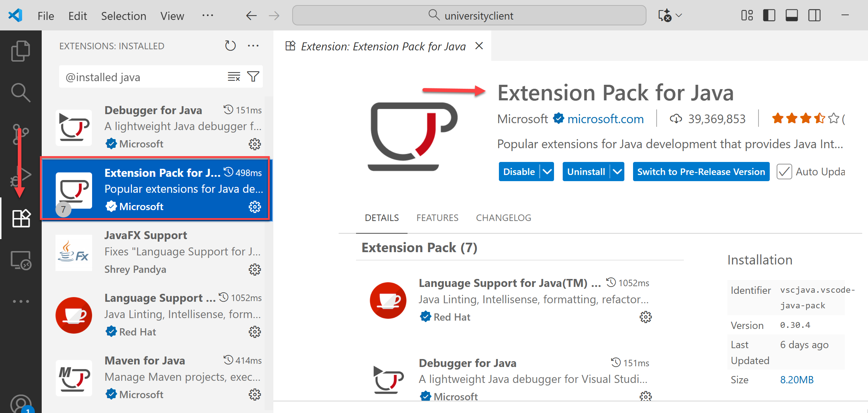The height and width of the screenshot is (413, 868).
Task: Open the Customize Layout control
Action: pyautogui.click(x=747, y=15)
